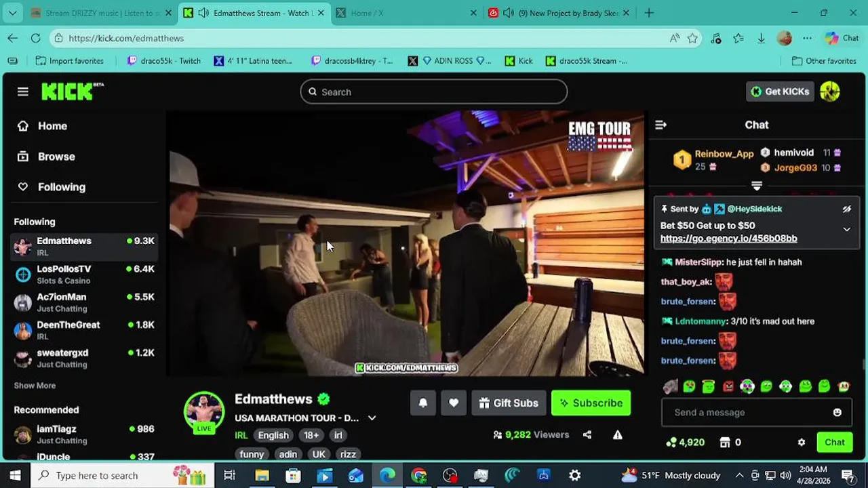Click the Edmatthews live avatar
The image size is (868, 488).
(x=204, y=412)
